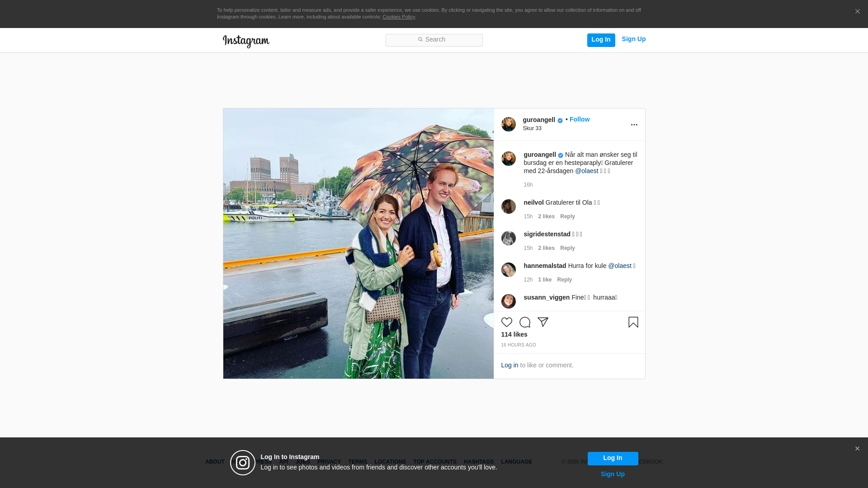Click Sign Up on bottom banner
Image resolution: width=868 pixels, height=488 pixels.
pyautogui.click(x=613, y=474)
